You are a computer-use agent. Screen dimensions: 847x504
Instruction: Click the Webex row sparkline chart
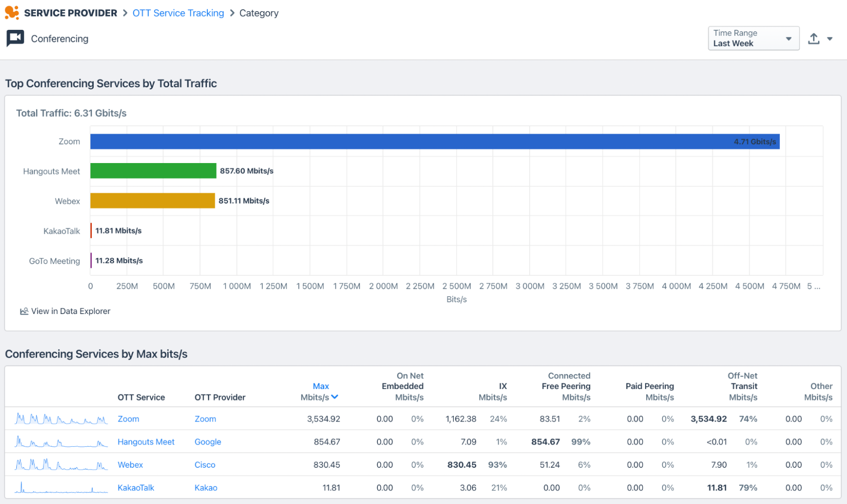coord(61,464)
